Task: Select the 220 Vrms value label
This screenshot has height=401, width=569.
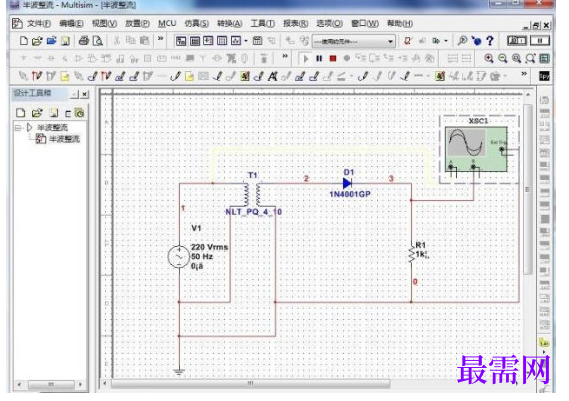Action: (209, 247)
